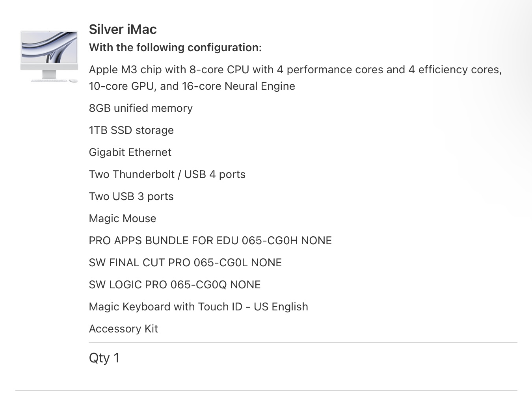The height and width of the screenshot is (401, 532).
Task: Click the iMac screen in the product image
Action: click(49, 47)
